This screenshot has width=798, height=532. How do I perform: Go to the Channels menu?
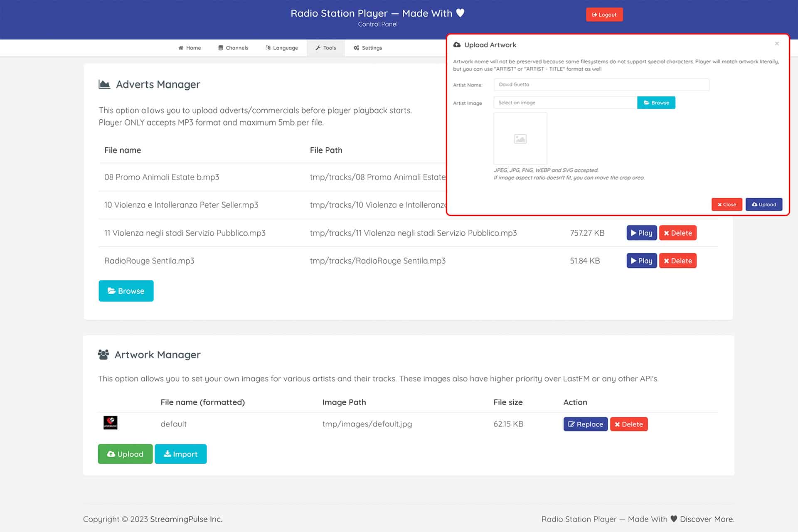233,48
